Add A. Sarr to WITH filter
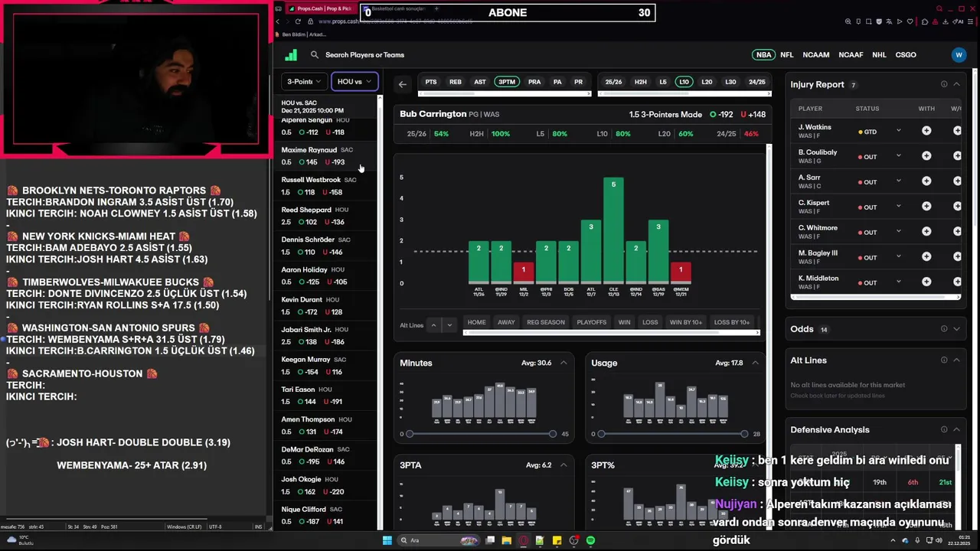Viewport: 980px width, 551px height. coord(926,181)
